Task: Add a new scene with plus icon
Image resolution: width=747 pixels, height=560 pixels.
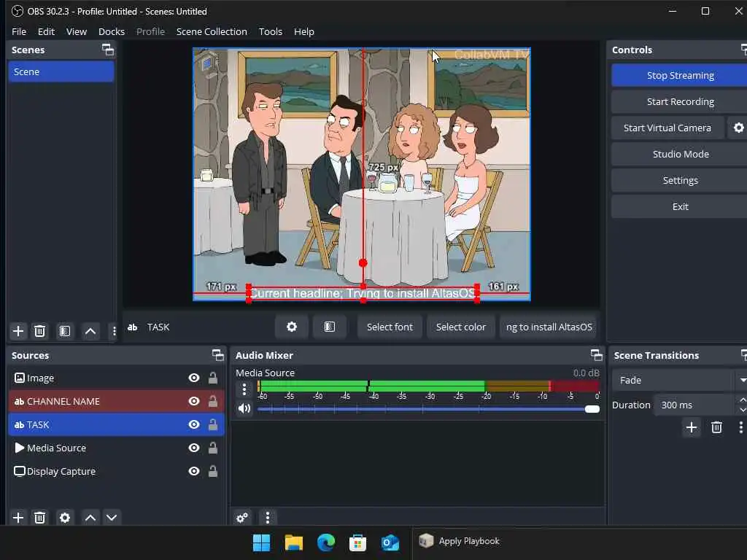Action: pos(18,331)
